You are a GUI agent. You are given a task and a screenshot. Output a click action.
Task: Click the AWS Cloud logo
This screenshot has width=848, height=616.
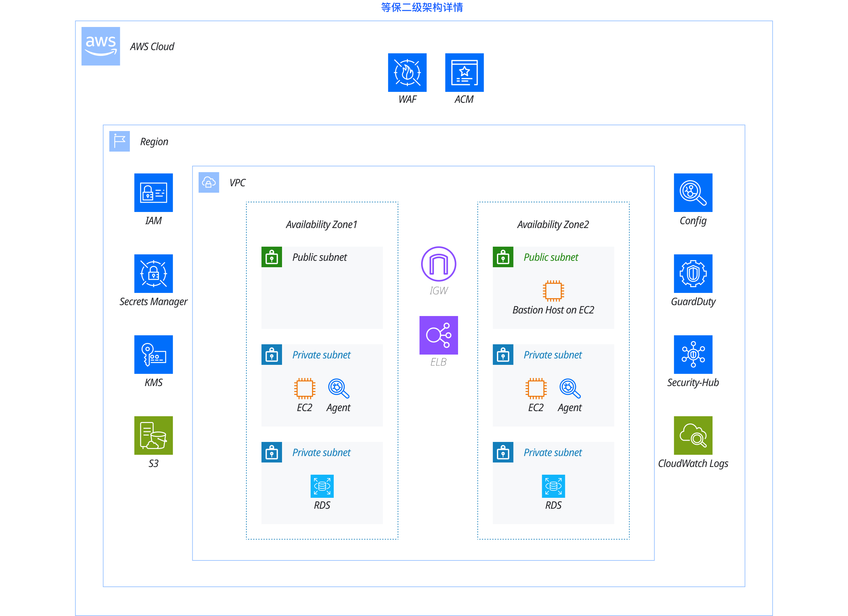point(101,46)
